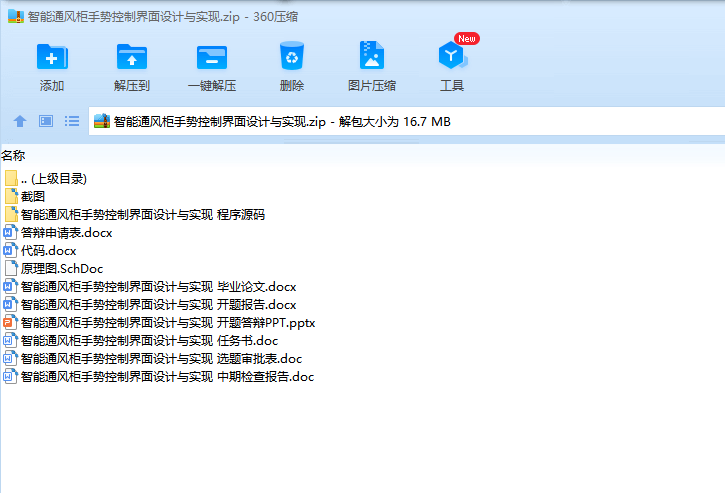Select the 选题审批表.doc file name
The image size is (725, 493).
161,359
